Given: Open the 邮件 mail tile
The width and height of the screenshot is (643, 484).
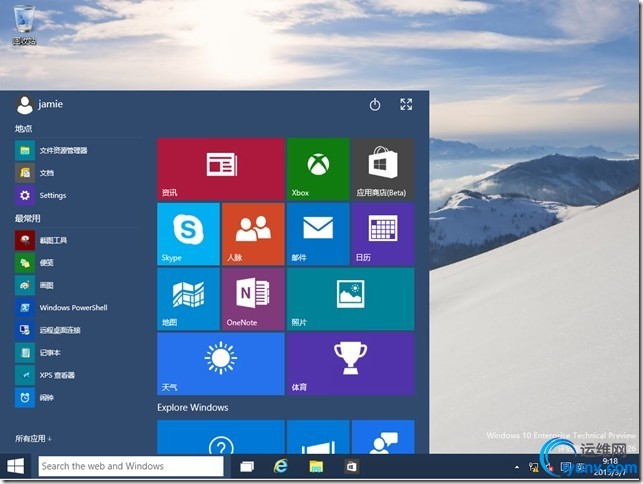Looking at the screenshot, I should [x=318, y=234].
